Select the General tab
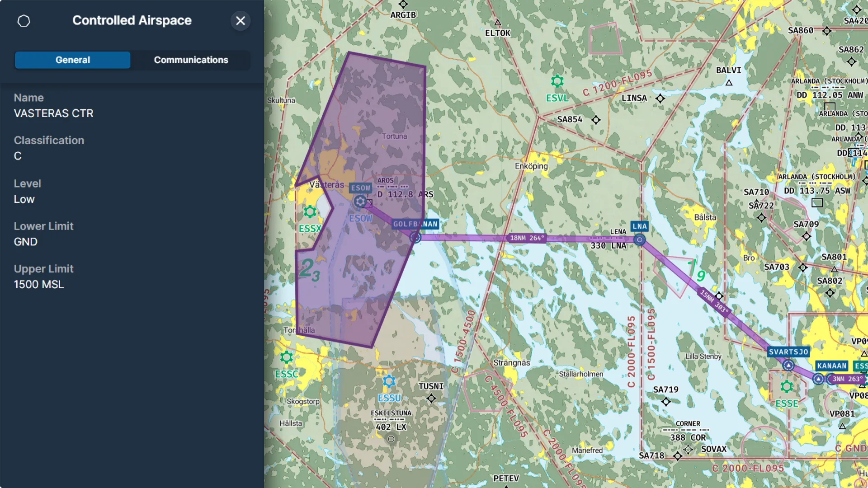The height and width of the screenshot is (488, 868). (72, 60)
